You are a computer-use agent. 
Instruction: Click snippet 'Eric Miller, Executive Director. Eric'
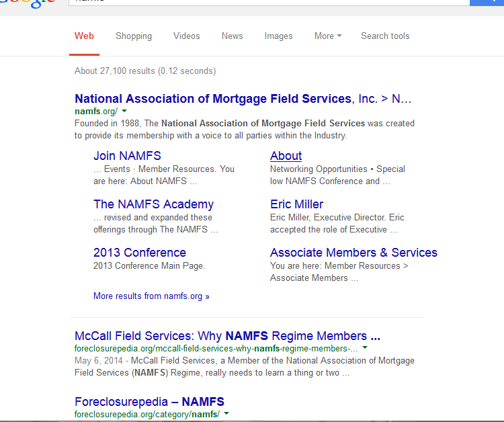337,218
